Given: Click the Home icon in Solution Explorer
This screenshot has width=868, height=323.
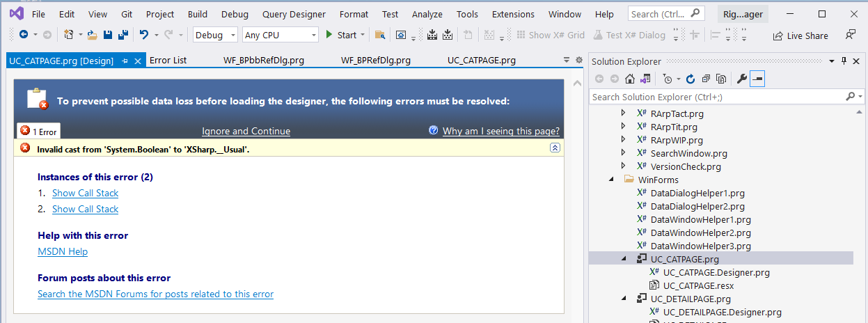Looking at the screenshot, I should tap(629, 79).
